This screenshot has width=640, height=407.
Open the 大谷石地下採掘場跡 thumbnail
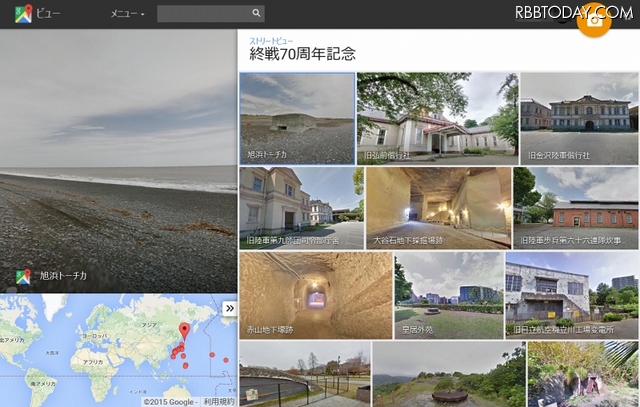point(438,208)
